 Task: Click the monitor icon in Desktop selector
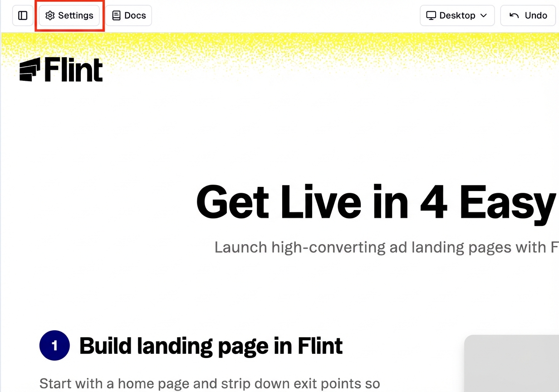[x=431, y=15]
